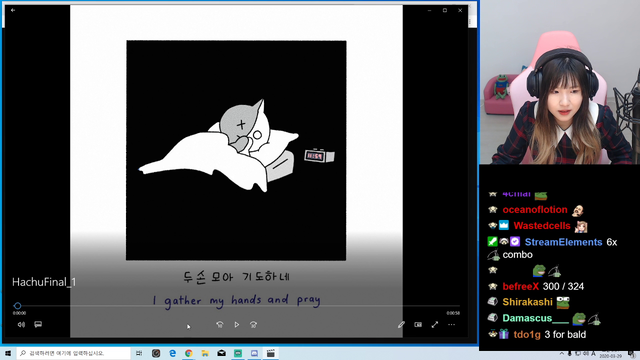Open the Movies & TV clapperboard taskbar icon
The image size is (640, 360).
pyautogui.click(x=271, y=353)
